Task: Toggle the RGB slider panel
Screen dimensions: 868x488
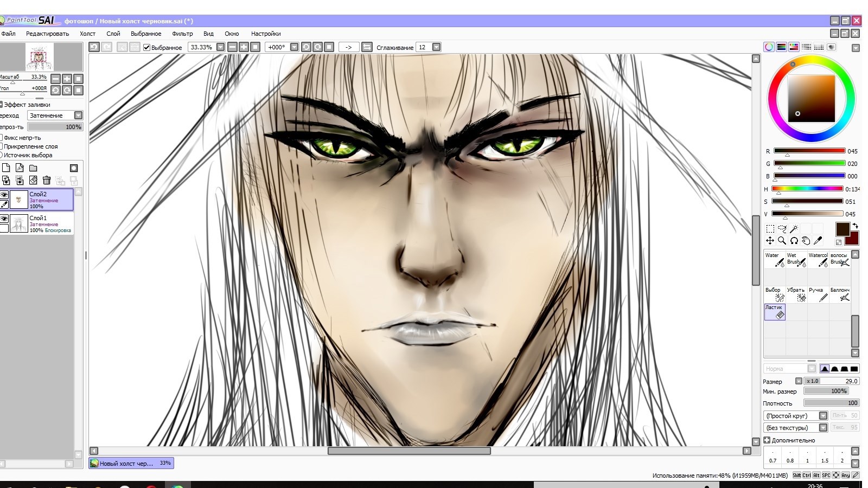Action: [781, 47]
